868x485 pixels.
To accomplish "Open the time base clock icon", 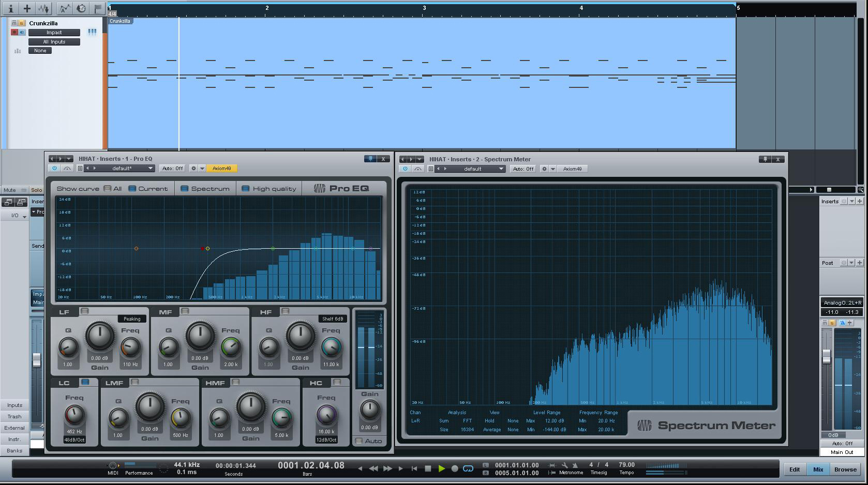I will [x=81, y=8].
